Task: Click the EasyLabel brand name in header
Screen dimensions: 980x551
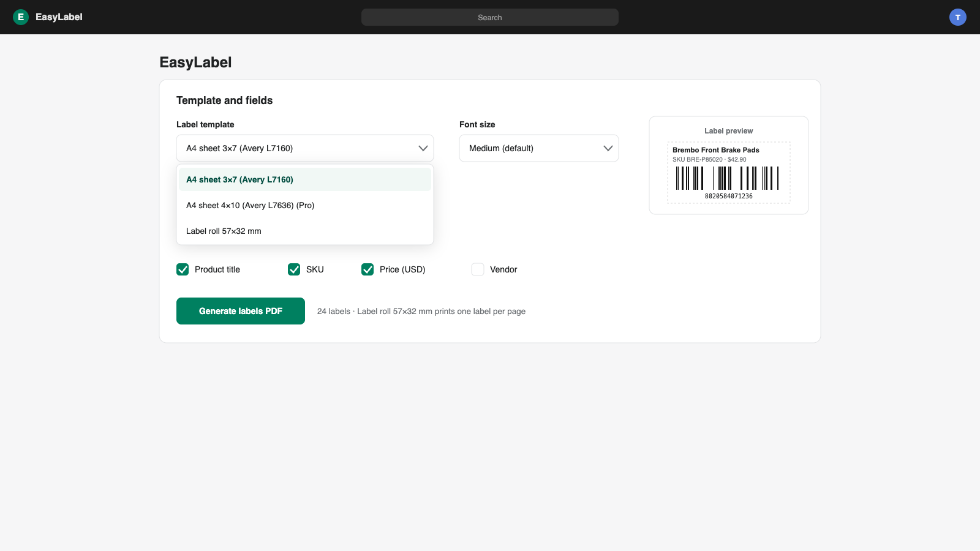Action: [59, 17]
